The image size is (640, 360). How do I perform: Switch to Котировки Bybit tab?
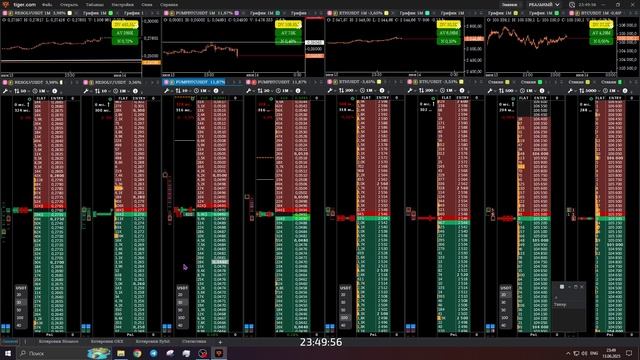pos(152,342)
